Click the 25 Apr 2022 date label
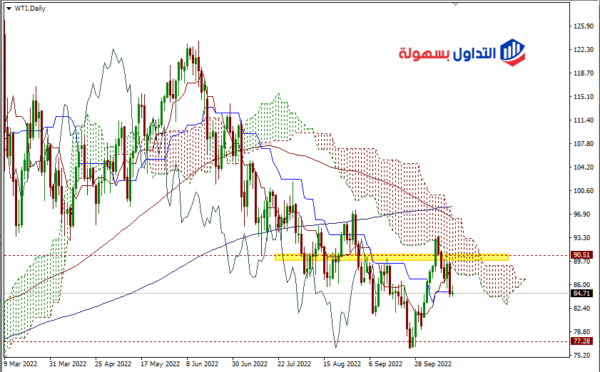The width and height of the screenshot is (600, 372). point(113,364)
